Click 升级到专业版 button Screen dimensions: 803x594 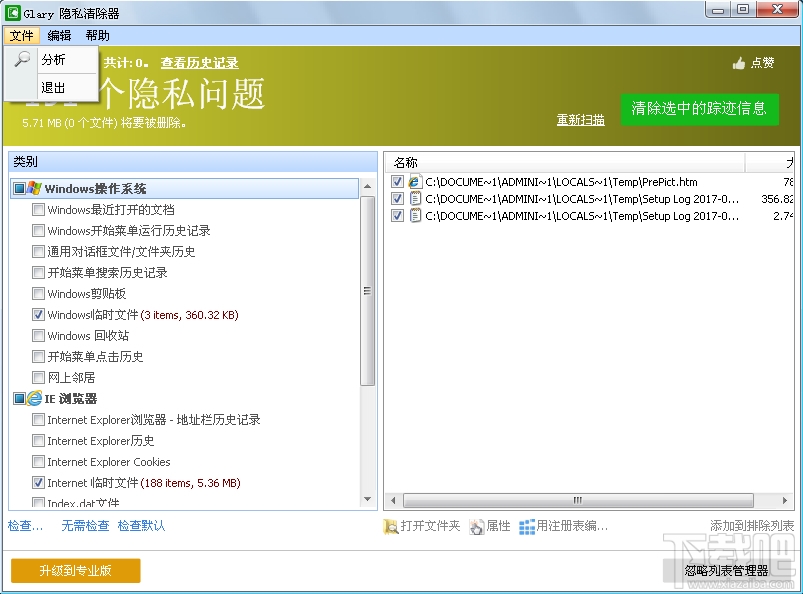click(76, 570)
